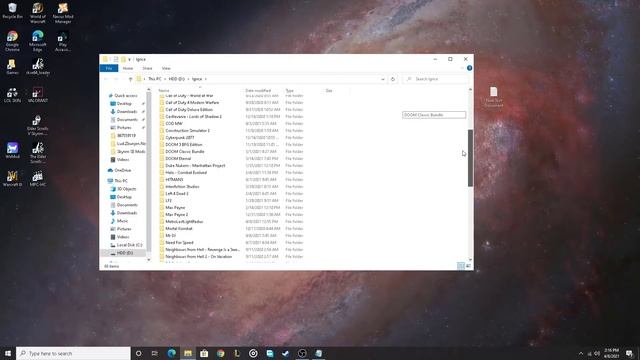Switch to details view button

[x=461, y=266]
